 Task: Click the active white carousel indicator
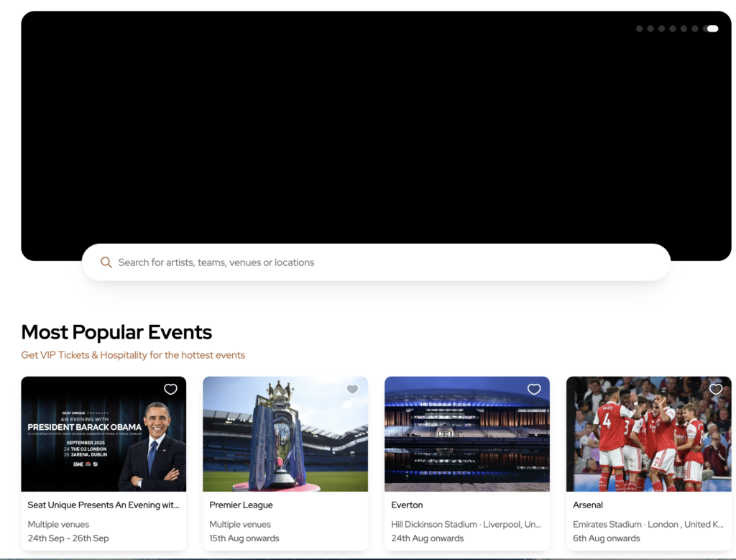click(x=712, y=29)
